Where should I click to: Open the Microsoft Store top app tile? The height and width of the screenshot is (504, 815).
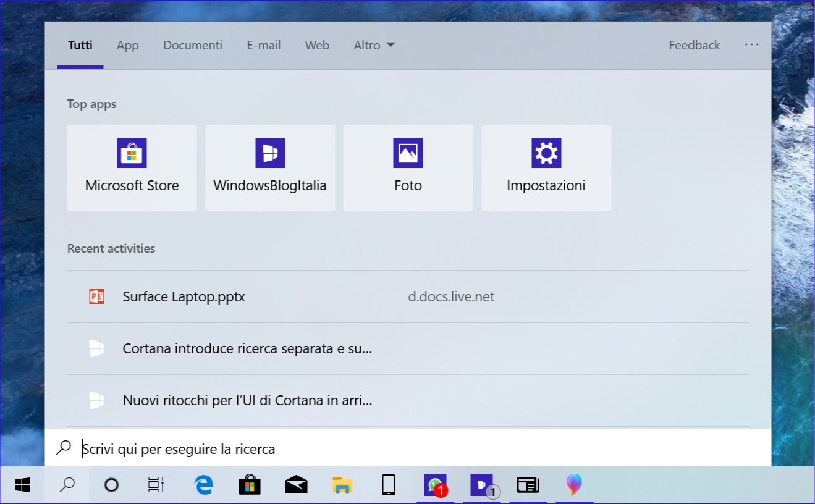(132, 168)
